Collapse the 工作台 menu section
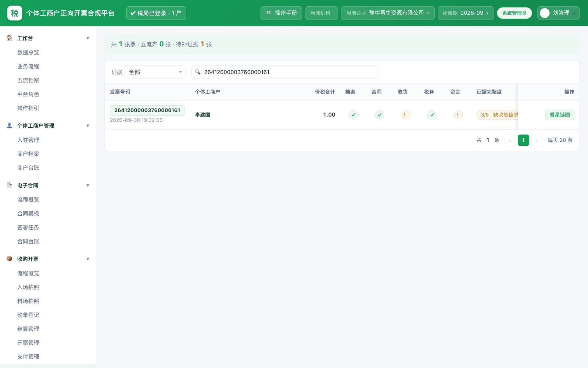 (88, 38)
